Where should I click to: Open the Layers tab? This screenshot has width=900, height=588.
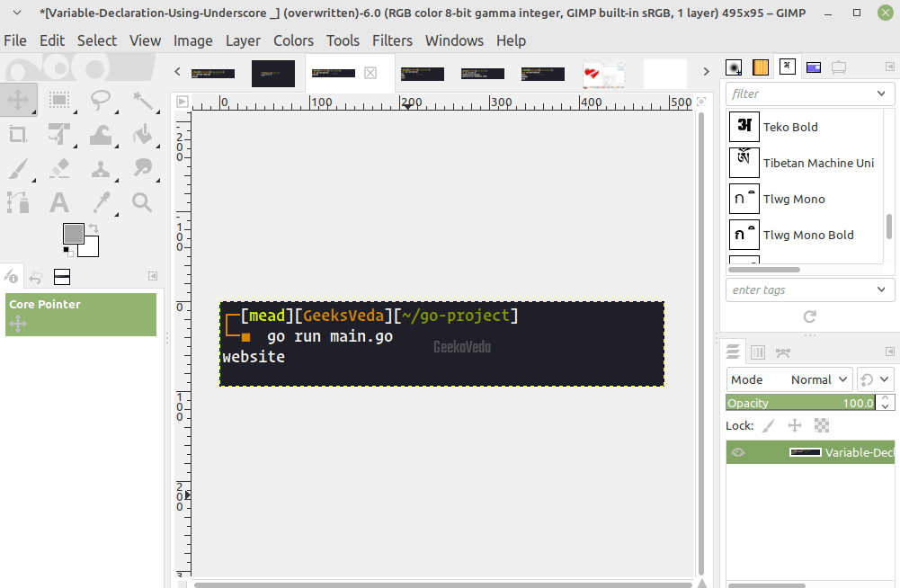pos(733,352)
